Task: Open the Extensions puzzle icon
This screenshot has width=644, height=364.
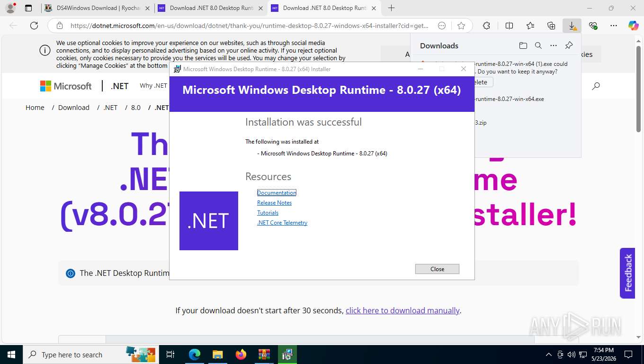Action: tap(486, 26)
